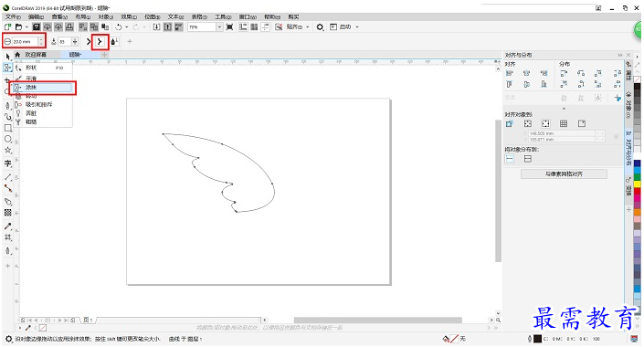Toggle Show guidelines button
Screen dimensions: 644x347
click(265, 27)
